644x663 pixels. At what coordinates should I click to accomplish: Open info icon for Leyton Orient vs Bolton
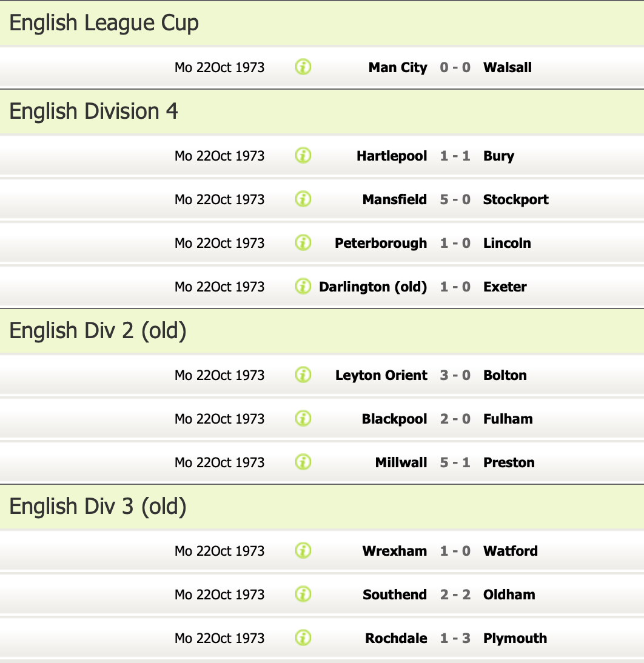[x=303, y=375]
